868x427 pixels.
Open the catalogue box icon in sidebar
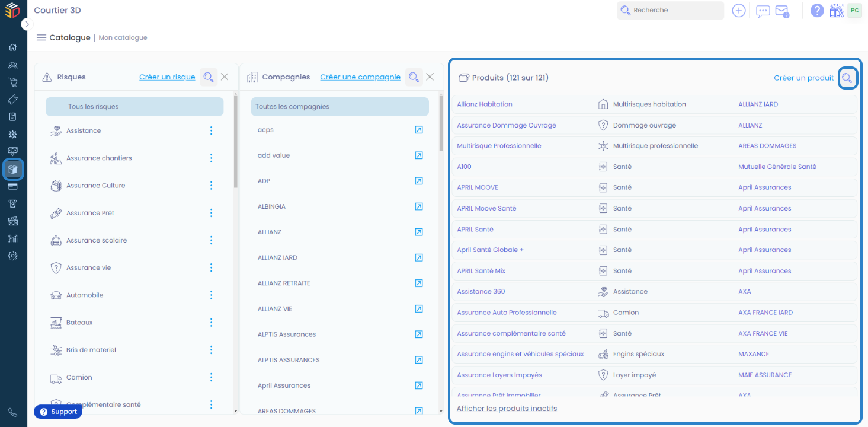coord(12,170)
